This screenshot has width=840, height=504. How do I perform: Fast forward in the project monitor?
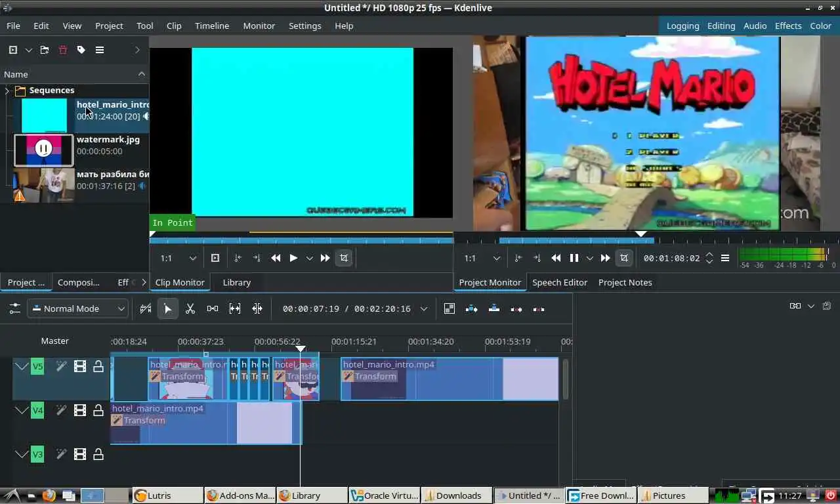pyautogui.click(x=605, y=258)
